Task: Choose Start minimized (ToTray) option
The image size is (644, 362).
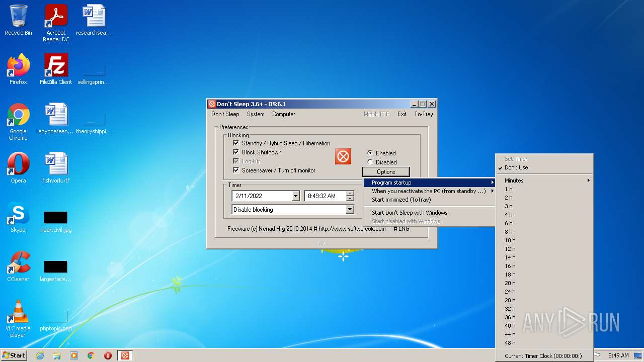Action: [430, 200]
